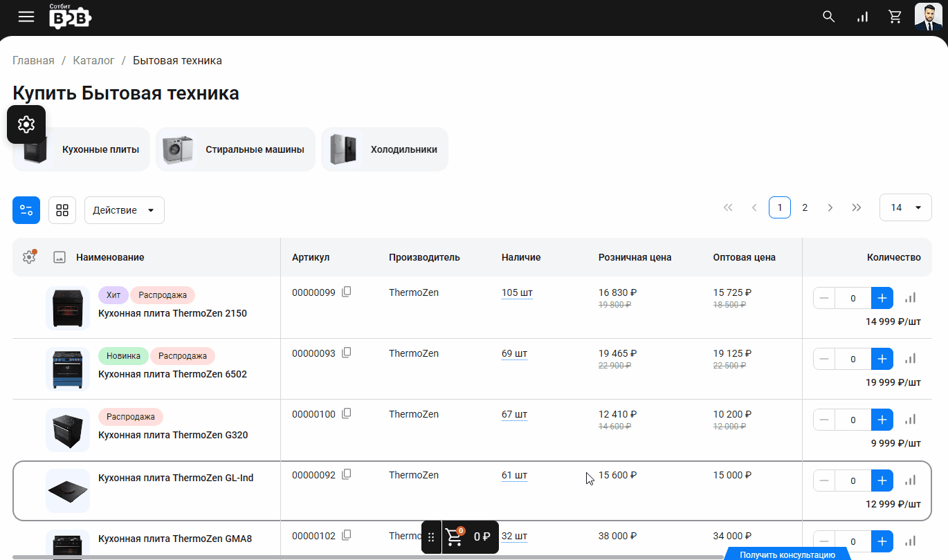
Task: Click the Каталог breadcrumb link
Action: pyautogui.click(x=93, y=61)
